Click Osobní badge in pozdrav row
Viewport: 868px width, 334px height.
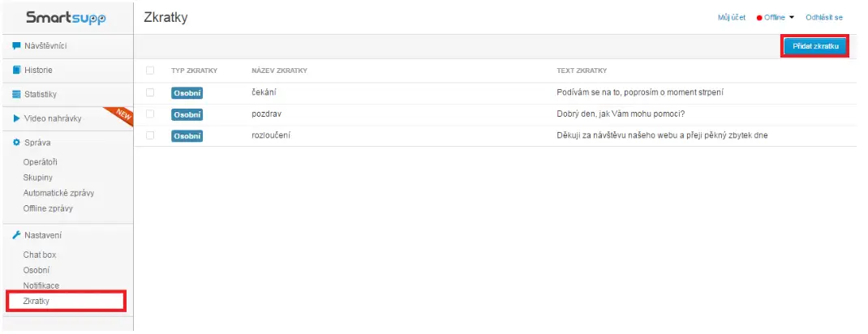tap(187, 114)
